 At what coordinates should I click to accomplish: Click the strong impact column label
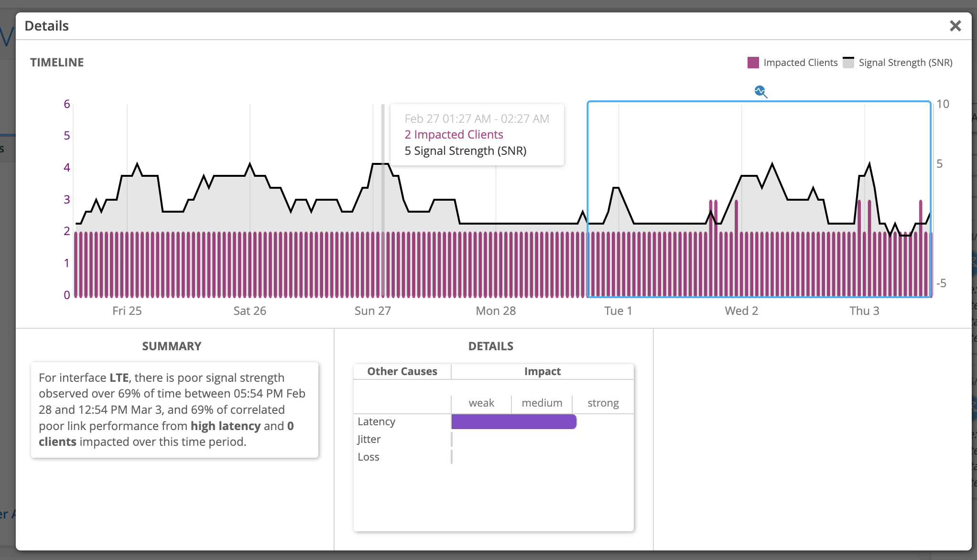(x=603, y=403)
